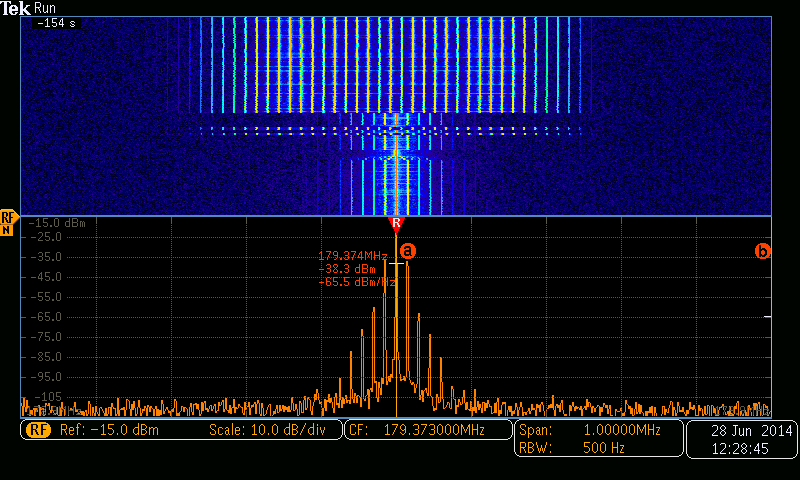Click the -35.0 axis label

point(45,257)
